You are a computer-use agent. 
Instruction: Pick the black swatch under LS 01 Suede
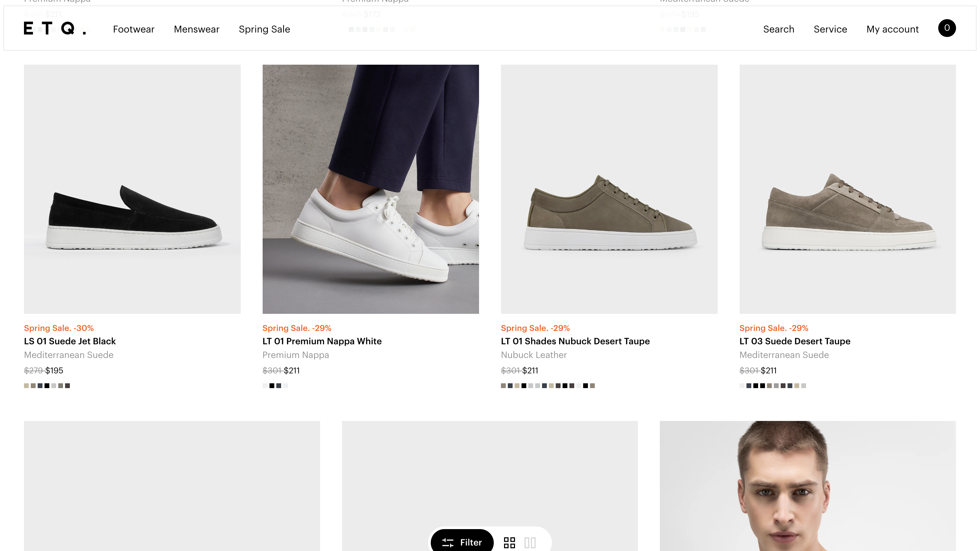pyautogui.click(x=47, y=386)
